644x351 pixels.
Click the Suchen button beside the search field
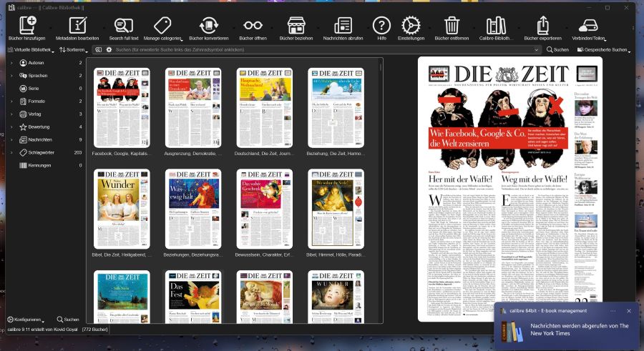(x=557, y=49)
